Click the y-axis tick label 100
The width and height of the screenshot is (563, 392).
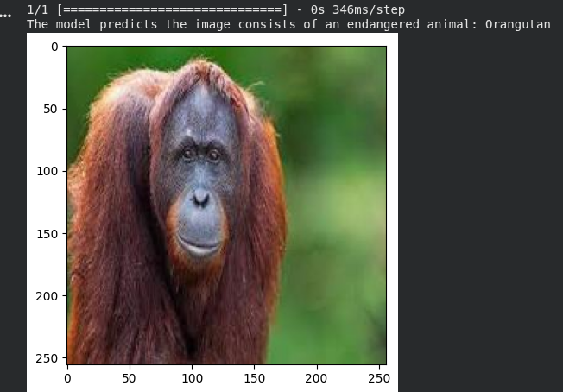(x=46, y=171)
